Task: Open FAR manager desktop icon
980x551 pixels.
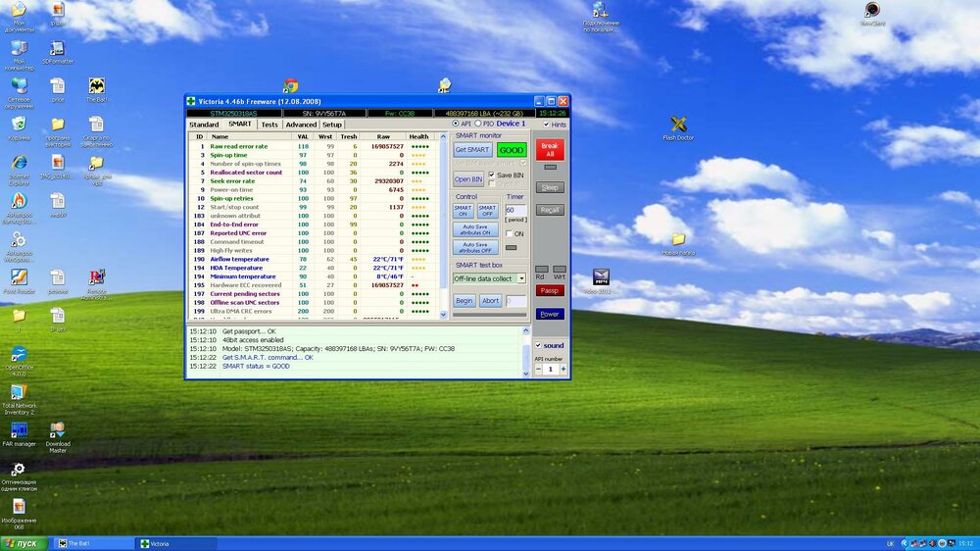Action: pyautogui.click(x=18, y=430)
